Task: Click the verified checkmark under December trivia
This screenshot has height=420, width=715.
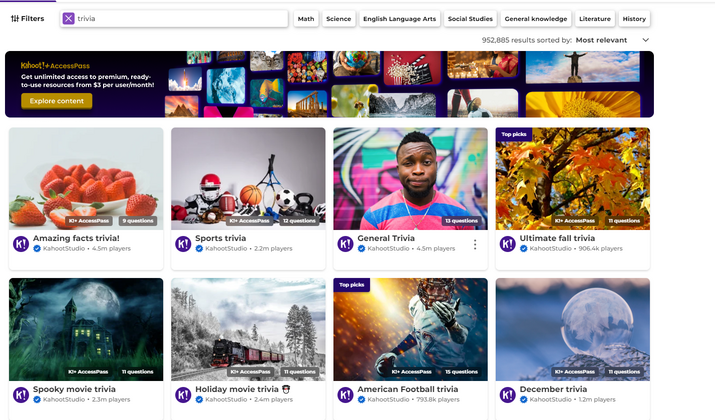Action: click(x=523, y=399)
